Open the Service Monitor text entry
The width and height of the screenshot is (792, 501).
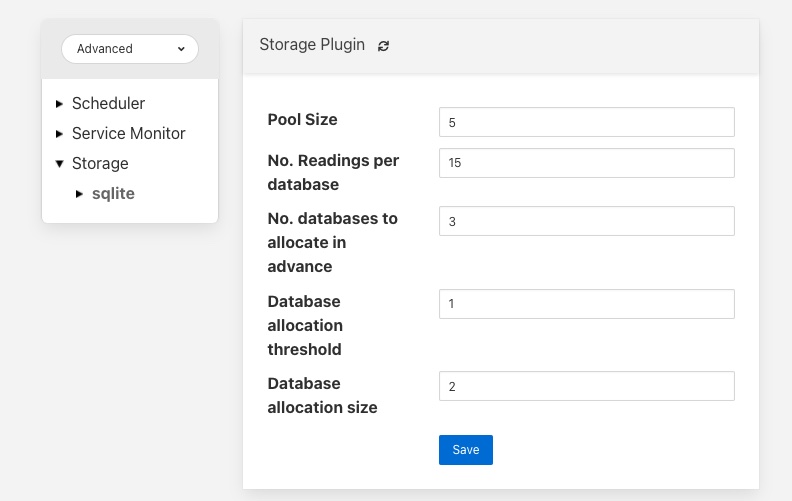[128, 133]
